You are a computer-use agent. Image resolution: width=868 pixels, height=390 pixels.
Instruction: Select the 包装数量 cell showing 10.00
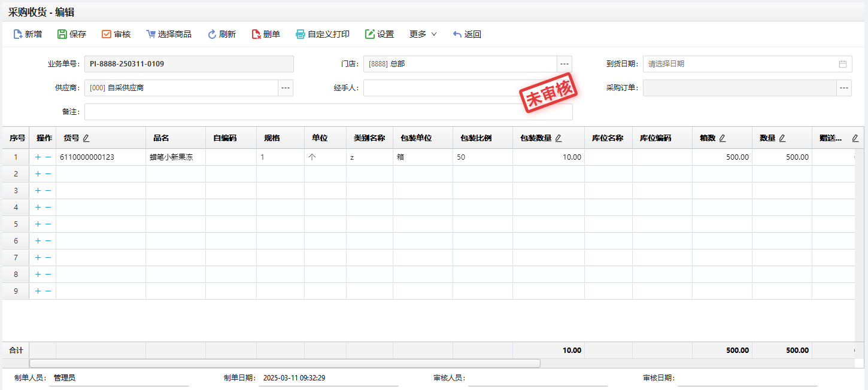(x=548, y=157)
